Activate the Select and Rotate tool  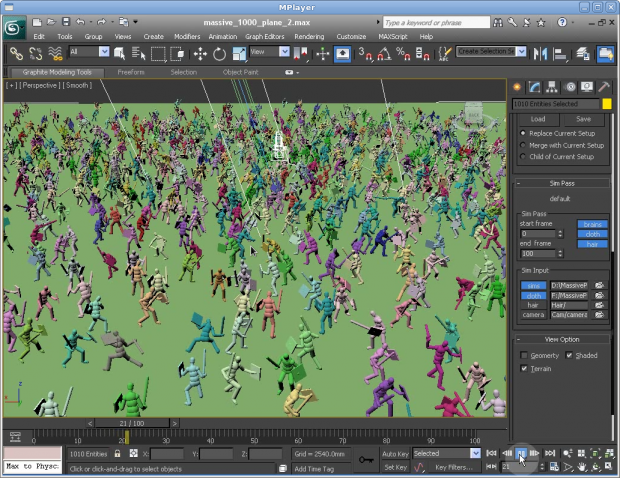(219, 53)
